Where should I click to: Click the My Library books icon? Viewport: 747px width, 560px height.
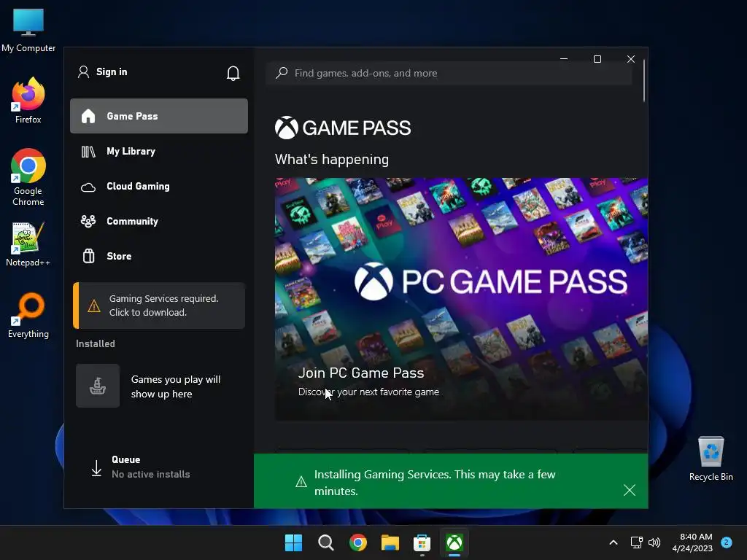88,152
